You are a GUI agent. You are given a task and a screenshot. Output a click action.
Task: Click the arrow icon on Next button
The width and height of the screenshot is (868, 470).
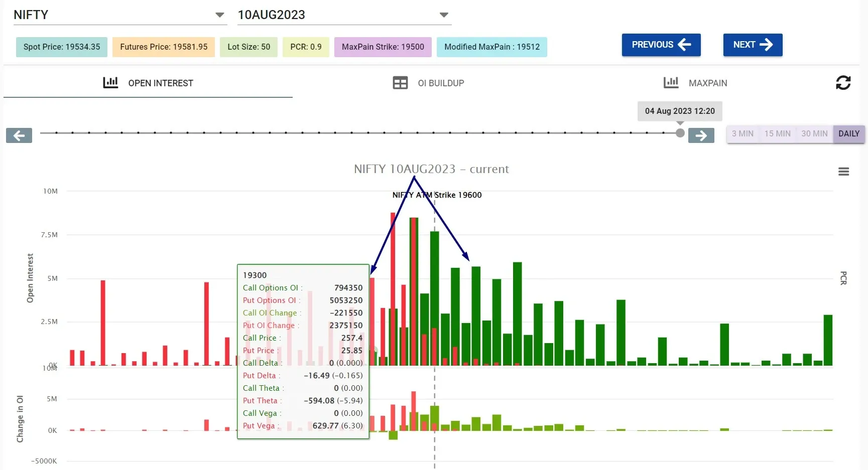[766, 45]
